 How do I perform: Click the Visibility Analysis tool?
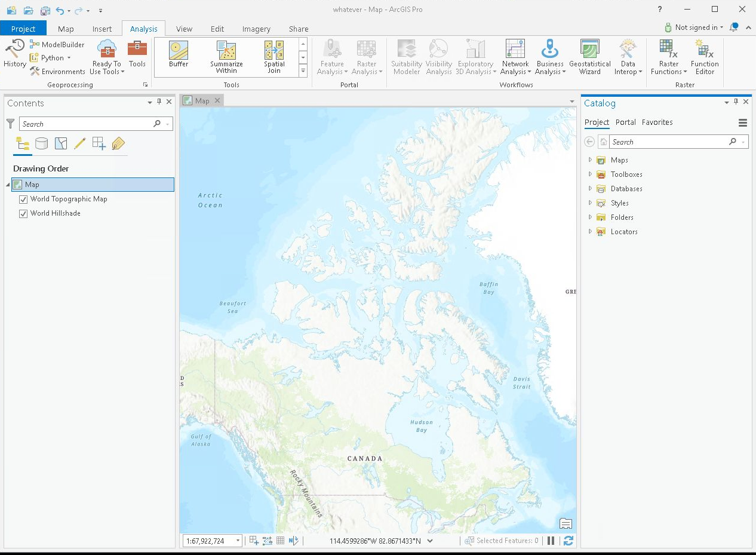point(439,56)
